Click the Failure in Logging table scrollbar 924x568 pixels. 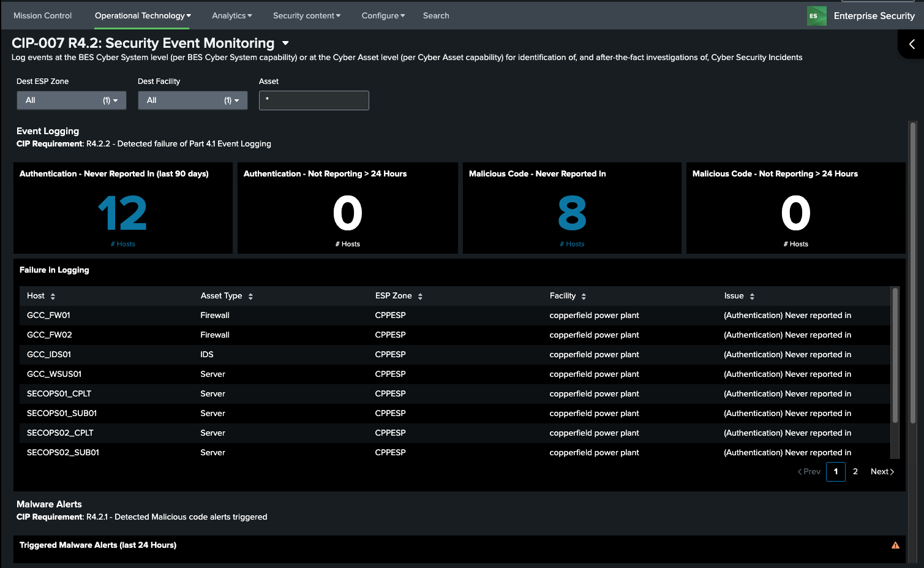coord(895,355)
